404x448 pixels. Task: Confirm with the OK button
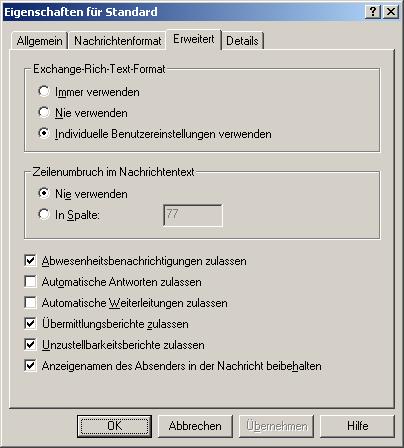(114, 426)
